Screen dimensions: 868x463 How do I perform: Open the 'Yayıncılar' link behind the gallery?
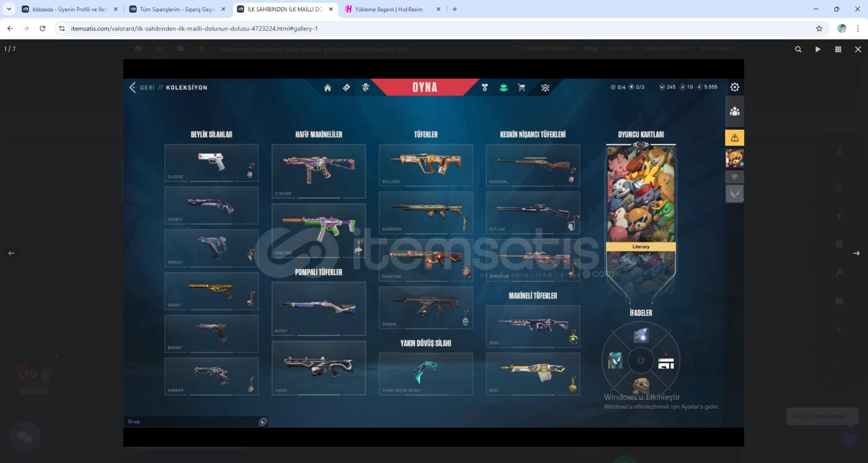coord(620,48)
